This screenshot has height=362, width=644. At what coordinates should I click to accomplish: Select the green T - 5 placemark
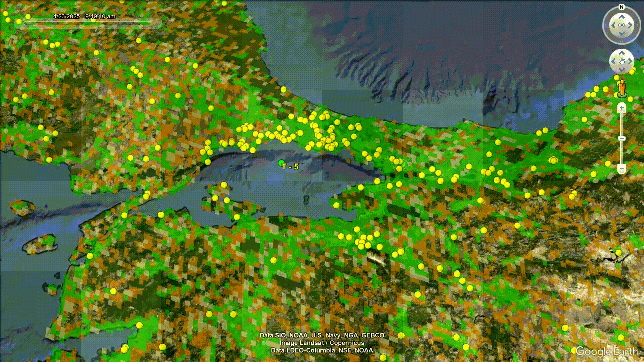click(x=281, y=162)
